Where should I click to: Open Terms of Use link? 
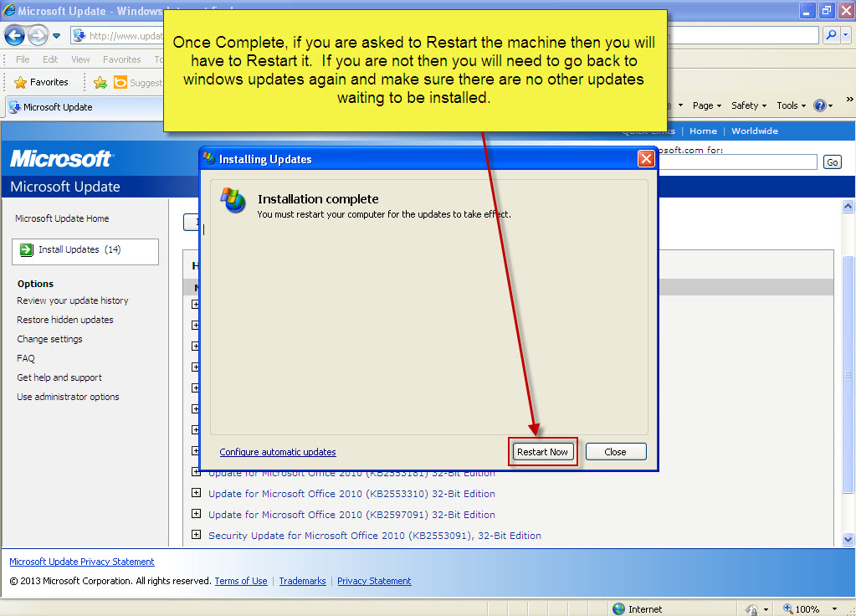tap(241, 581)
